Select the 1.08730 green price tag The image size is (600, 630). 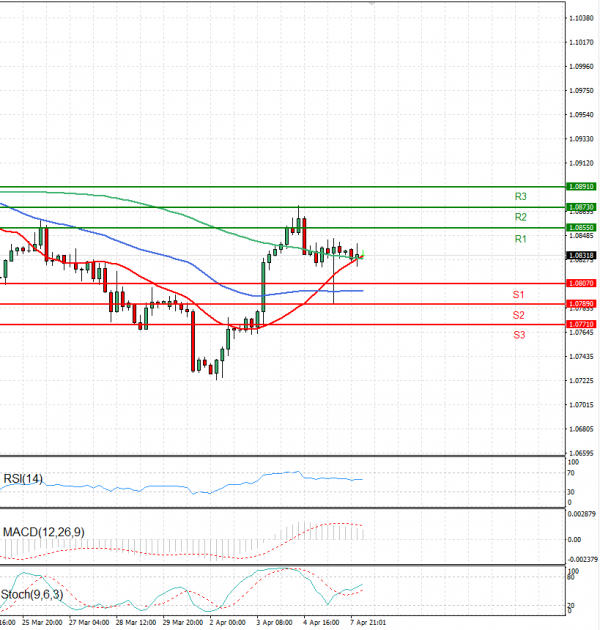point(581,207)
